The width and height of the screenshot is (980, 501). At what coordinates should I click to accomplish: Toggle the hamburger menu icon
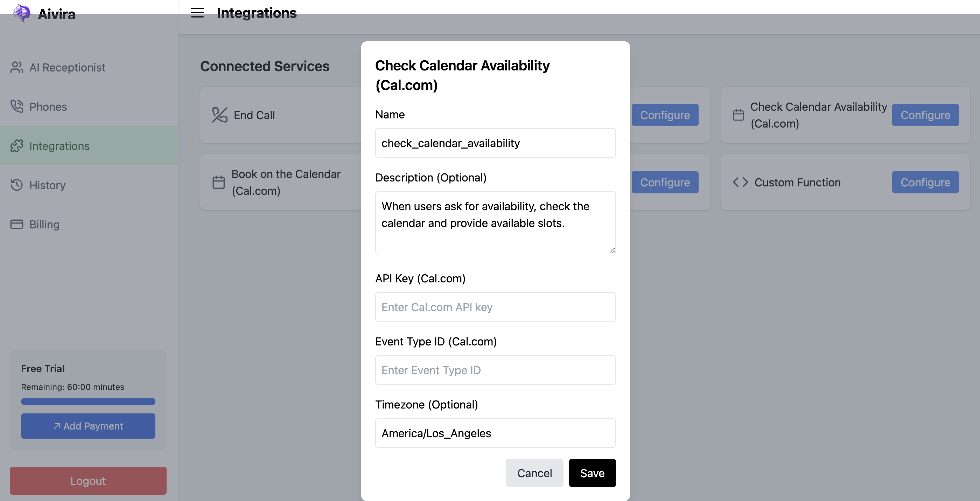click(197, 13)
